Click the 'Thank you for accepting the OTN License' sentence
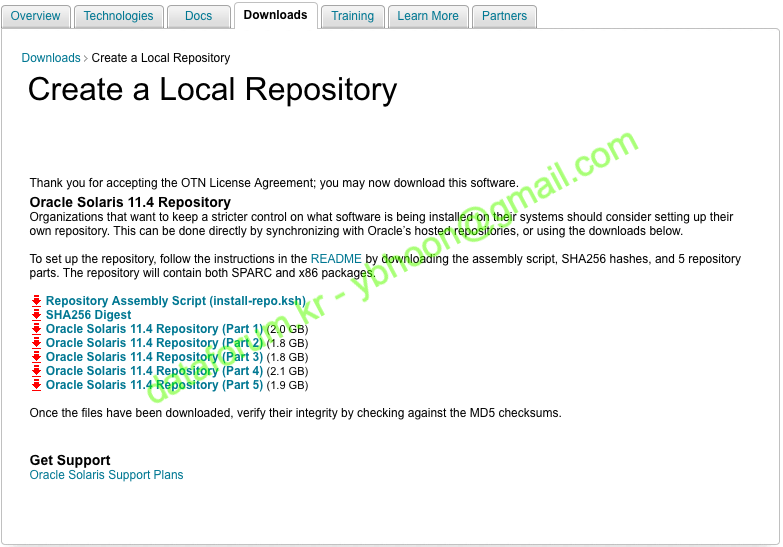 click(x=274, y=183)
